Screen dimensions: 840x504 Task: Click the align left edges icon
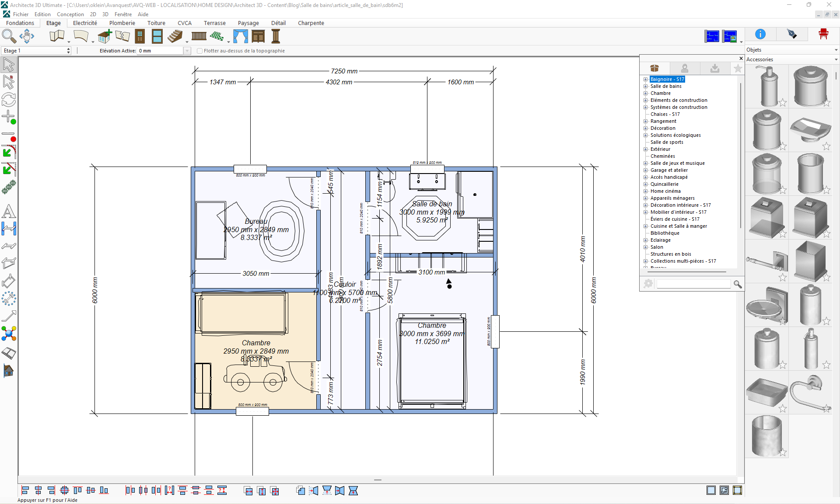click(x=25, y=490)
